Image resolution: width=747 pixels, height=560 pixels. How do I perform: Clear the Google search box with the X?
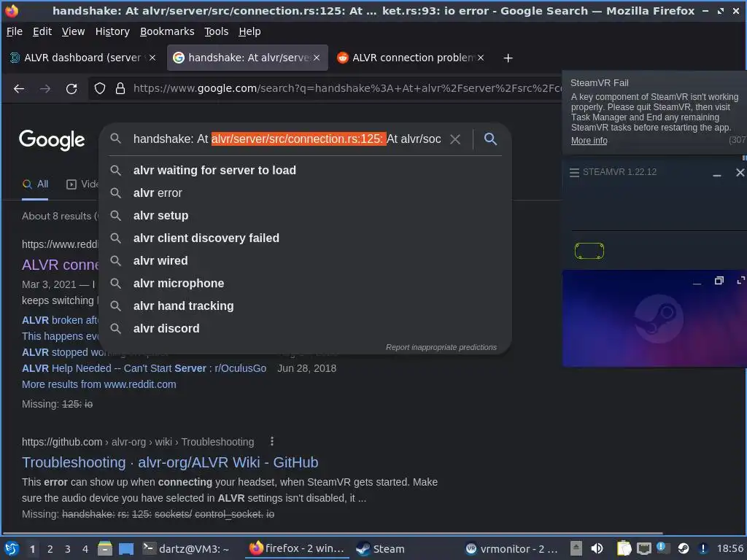[x=455, y=139]
